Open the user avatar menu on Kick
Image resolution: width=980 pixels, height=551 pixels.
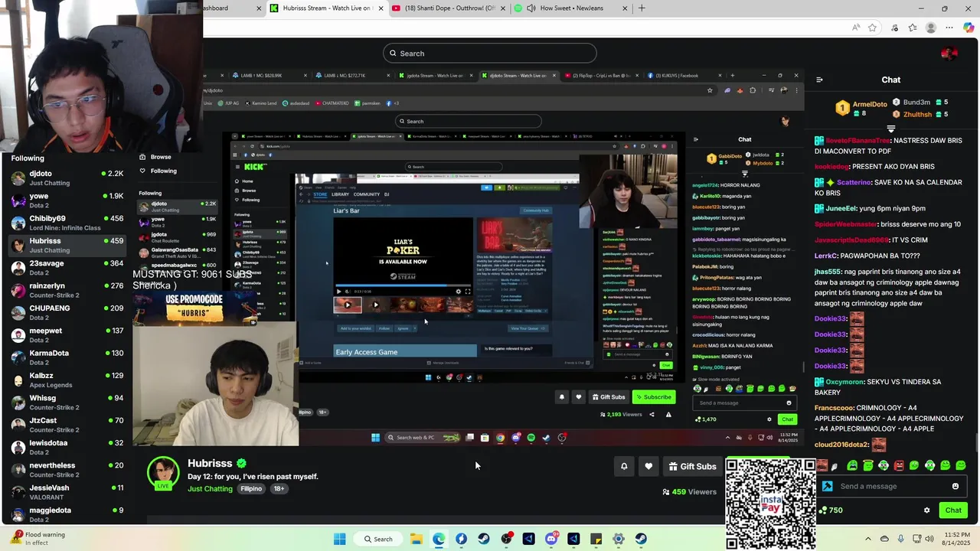click(949, 53)
